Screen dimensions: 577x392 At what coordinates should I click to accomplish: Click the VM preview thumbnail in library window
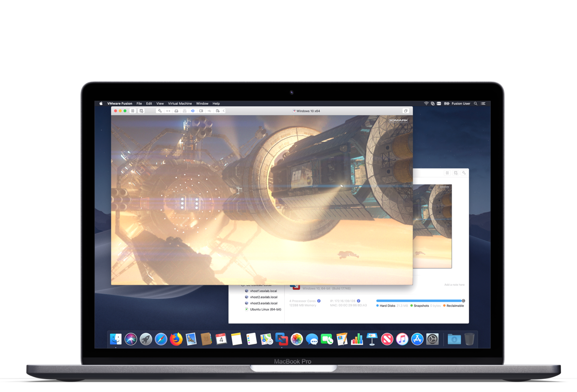click(x=432, y=226)
